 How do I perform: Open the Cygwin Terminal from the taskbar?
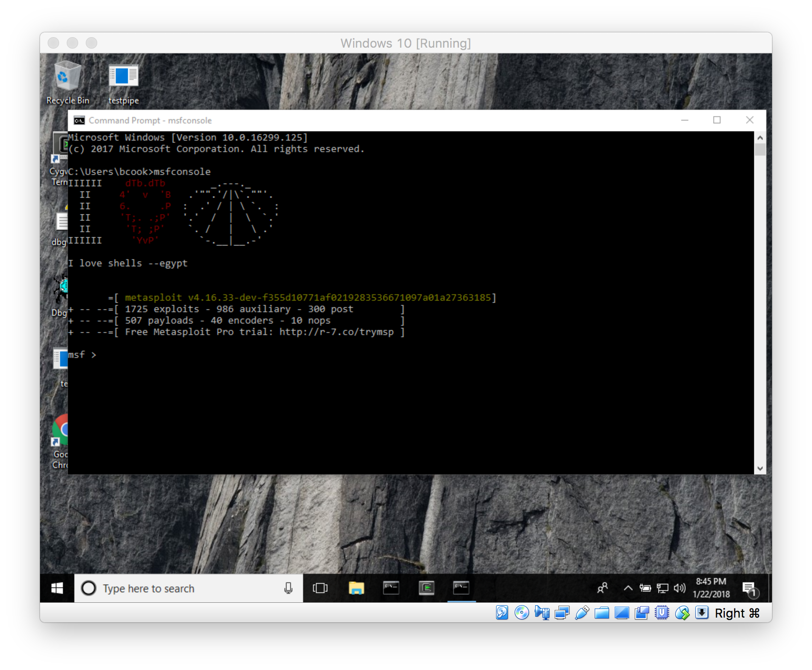tap(426, 588)
